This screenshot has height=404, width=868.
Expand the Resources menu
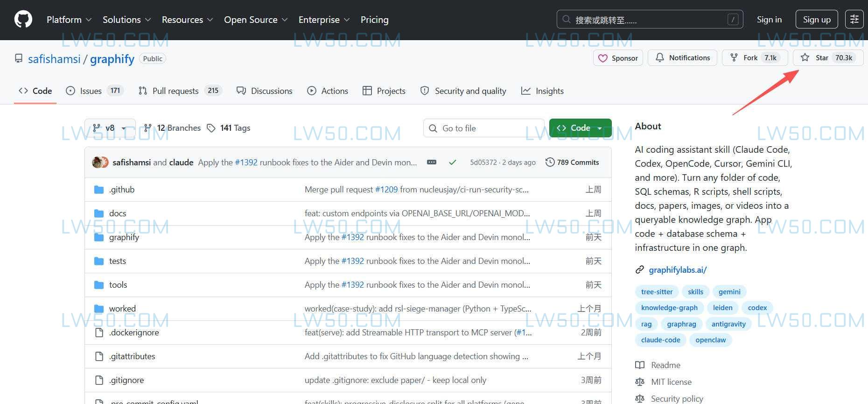[187, 20]
